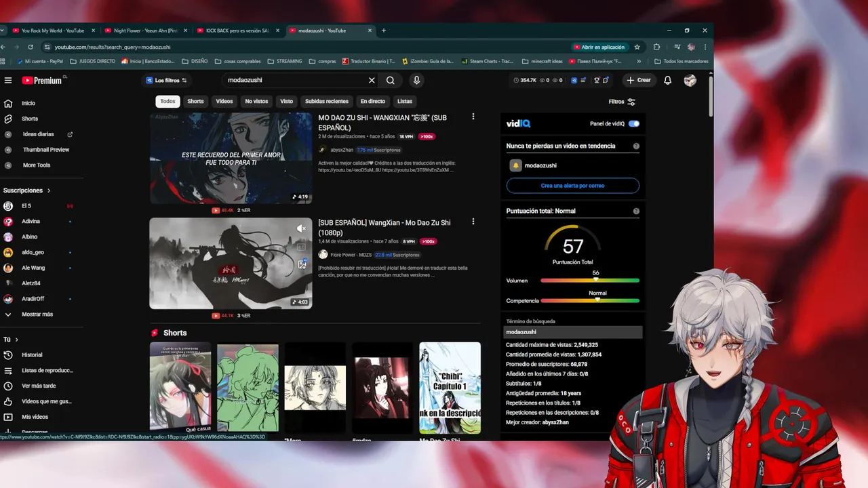
Task: Activate voice search microphone
Action: click(x=416, y=80)
